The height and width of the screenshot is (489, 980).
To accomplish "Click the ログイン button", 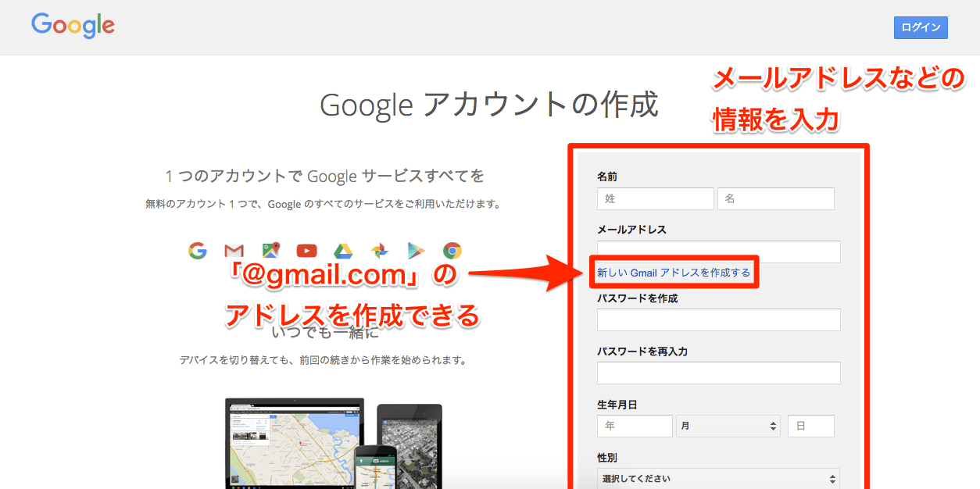I will click(x=921, y=27).
